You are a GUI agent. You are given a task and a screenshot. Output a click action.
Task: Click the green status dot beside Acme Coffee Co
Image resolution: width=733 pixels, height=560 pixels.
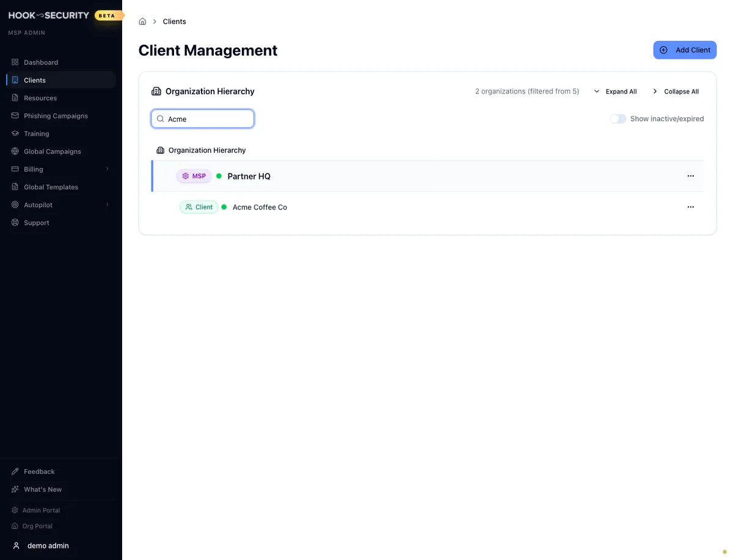tap(224, 207)
